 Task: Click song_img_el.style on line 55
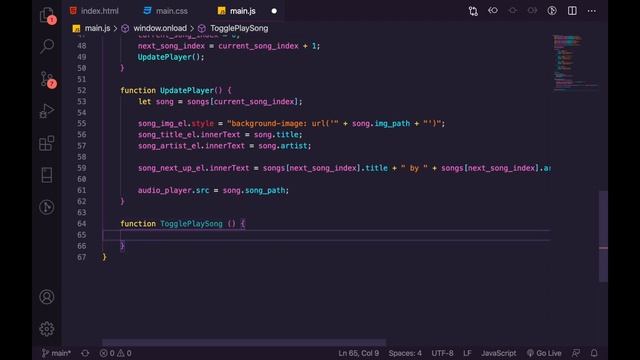coord(176,124)
